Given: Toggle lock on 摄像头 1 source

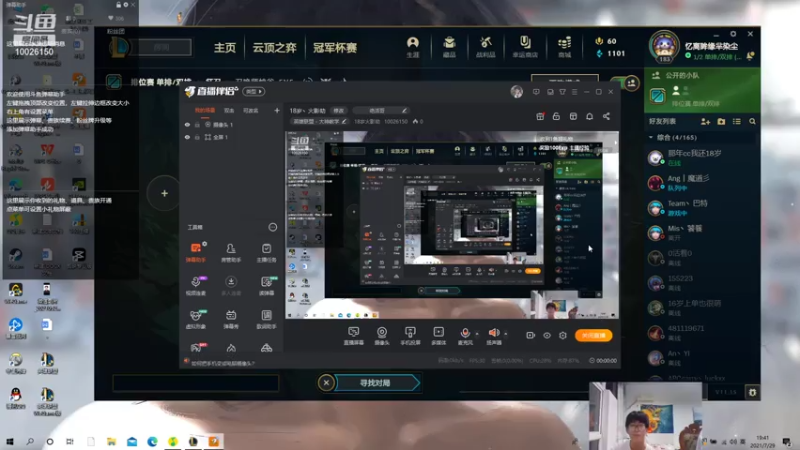Looking at the screenshot, I should (x=197, y=124).
